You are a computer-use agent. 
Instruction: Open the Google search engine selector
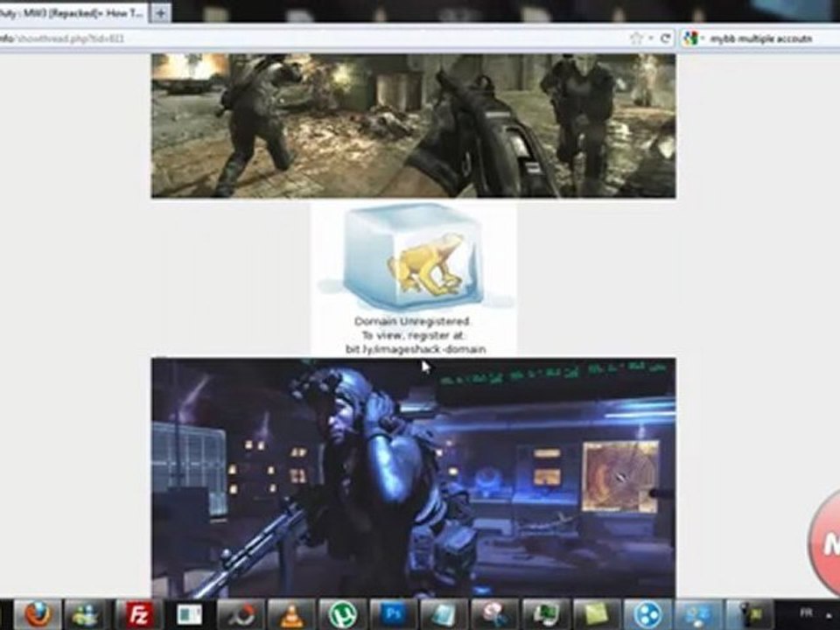point(692,38)
